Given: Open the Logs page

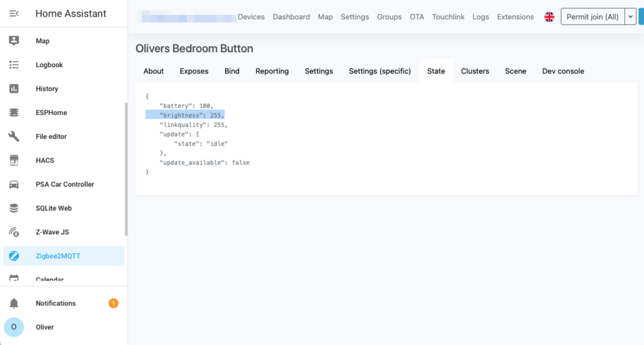Looking at the screenshot, I should [x=480, y=17].
